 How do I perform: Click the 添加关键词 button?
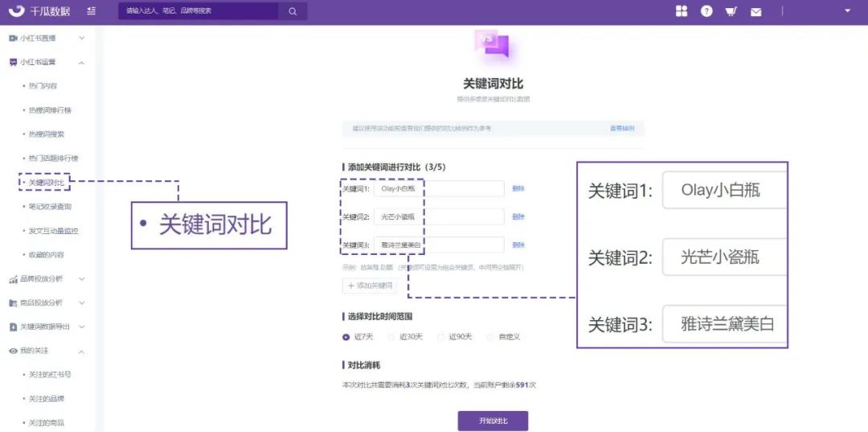pos(370,286)
